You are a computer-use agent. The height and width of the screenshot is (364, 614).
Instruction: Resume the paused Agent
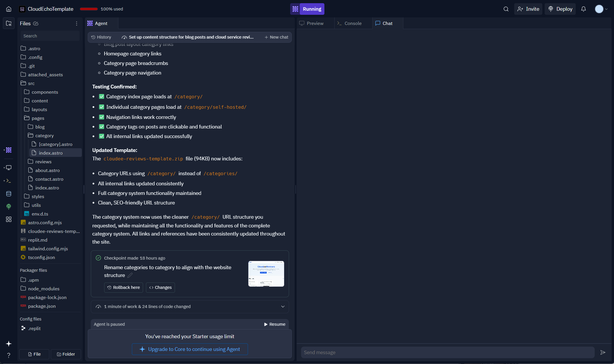[275, 324]
